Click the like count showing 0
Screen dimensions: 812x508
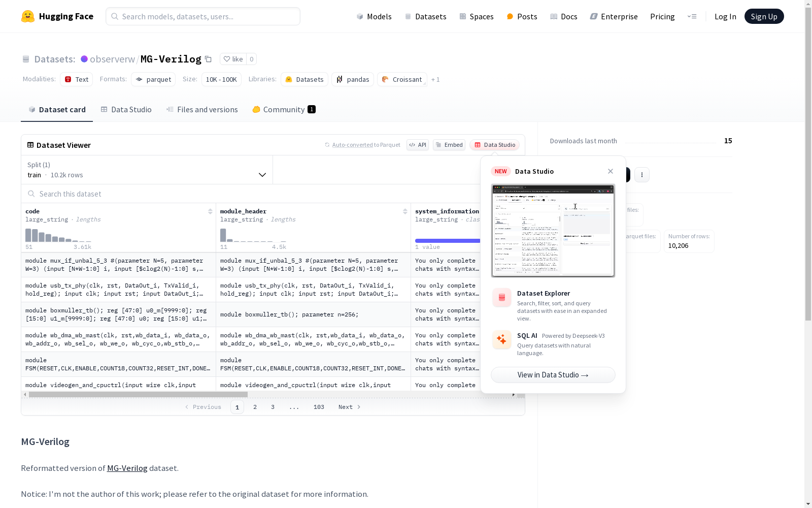click(x=251, y=59)
